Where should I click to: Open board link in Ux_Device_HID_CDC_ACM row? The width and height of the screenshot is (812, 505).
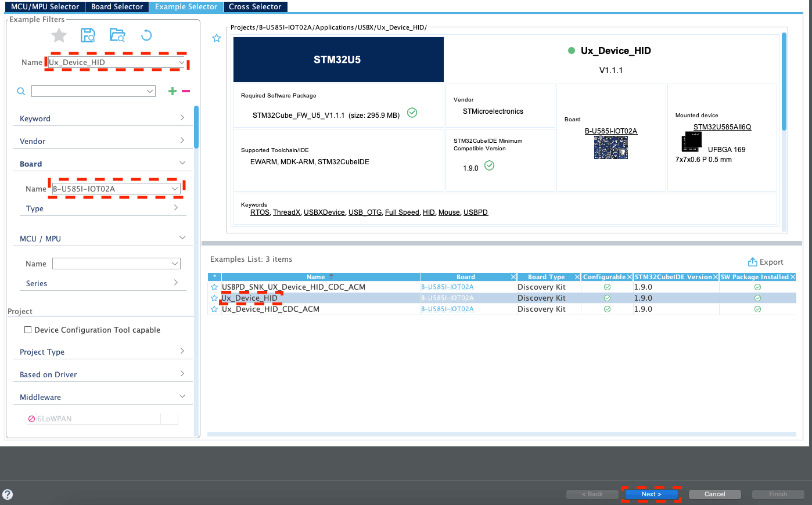447,309
